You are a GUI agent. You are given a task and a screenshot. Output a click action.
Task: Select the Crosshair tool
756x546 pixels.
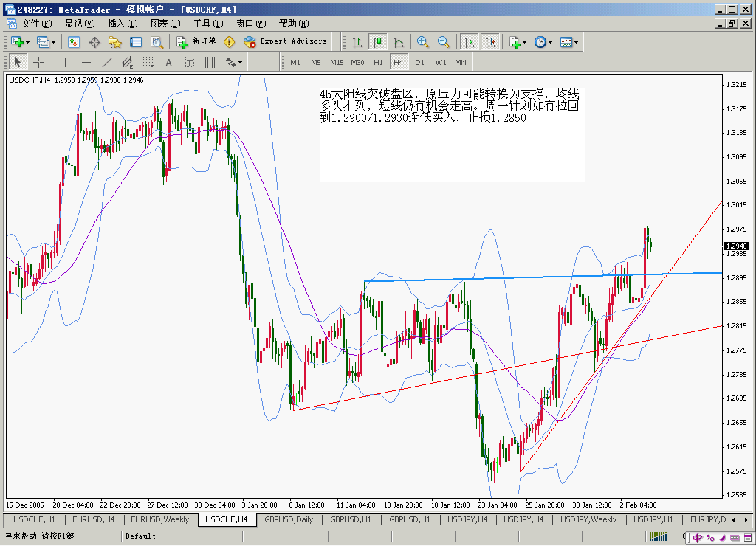[38, 62]
